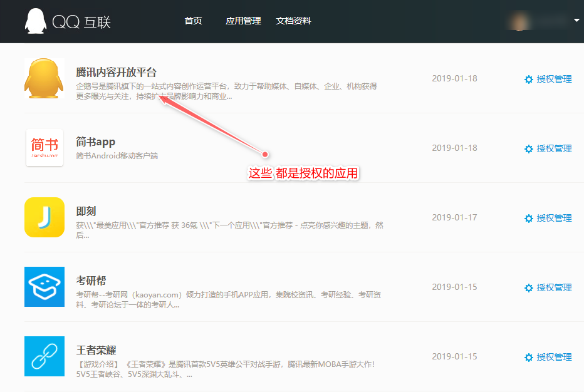Click gear icon next to 王者荣耀 授权管理
This screenshot has width=584, height=392.
(528, 357)
